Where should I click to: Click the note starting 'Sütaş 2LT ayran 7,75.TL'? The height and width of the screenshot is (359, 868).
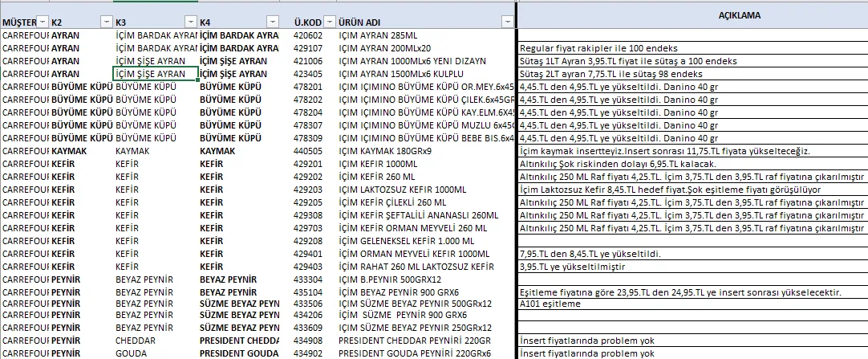(x=612, y=74)
